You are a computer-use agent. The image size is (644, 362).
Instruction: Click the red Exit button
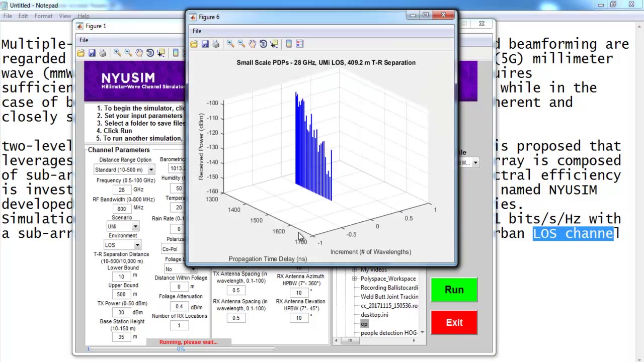tap(454, 323)
